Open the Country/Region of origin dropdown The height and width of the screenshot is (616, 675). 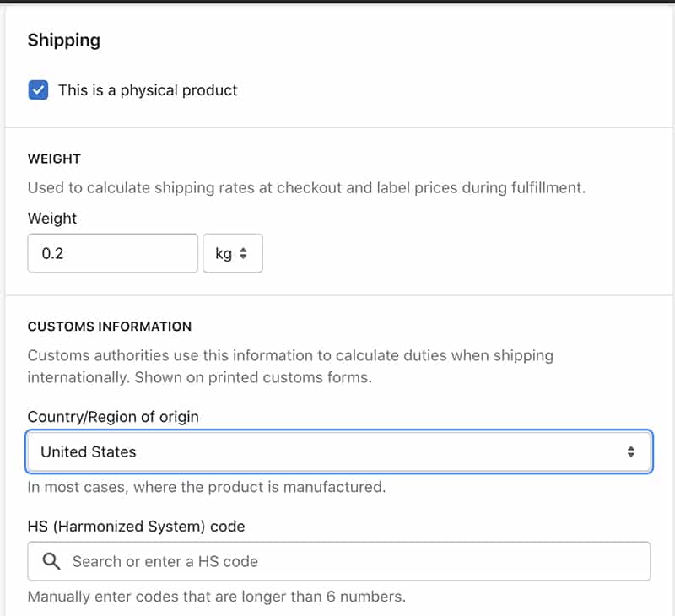(339, 451)
